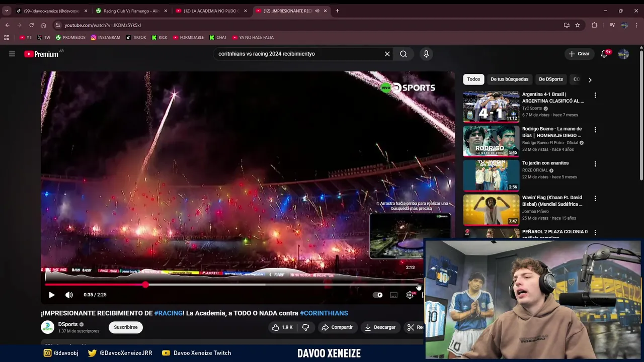The height and width of the screenshot is (362, 644).
Task: Show more filter chips with right arrow
Action: pyautogui.click(x=590, y=79)
